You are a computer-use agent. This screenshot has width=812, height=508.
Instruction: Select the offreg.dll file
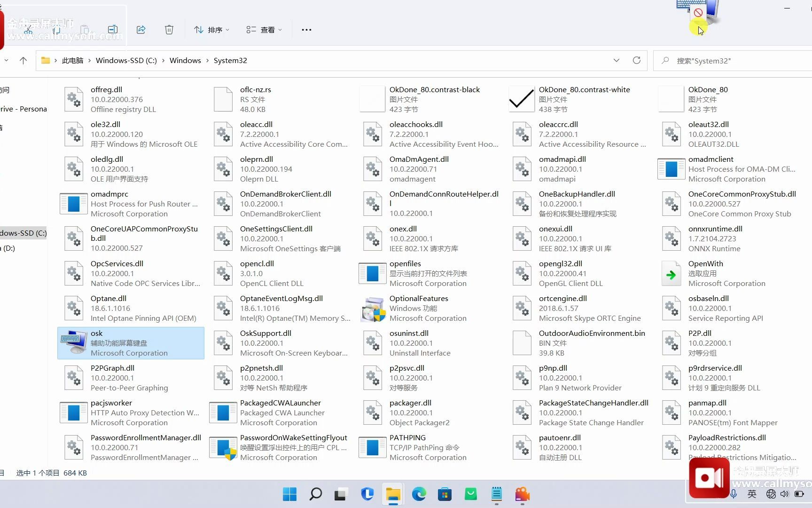131,99
